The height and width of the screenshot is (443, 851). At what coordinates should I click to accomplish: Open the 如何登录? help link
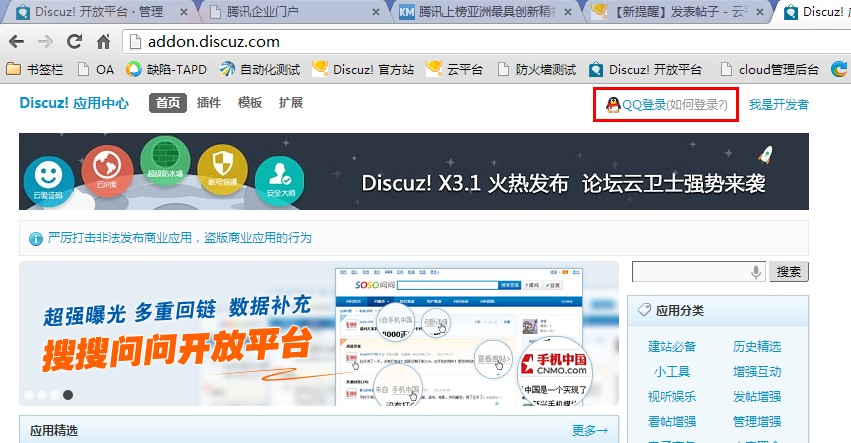point(697,105)
